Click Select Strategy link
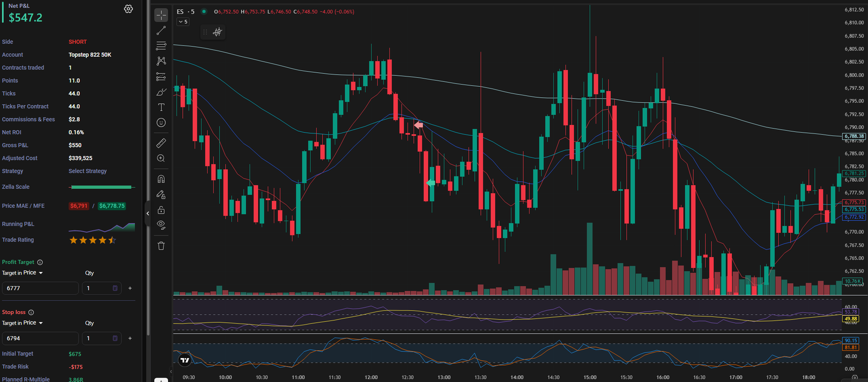Image resolution: width=868 pixels, height=382 pixels. tap(87, 171)
